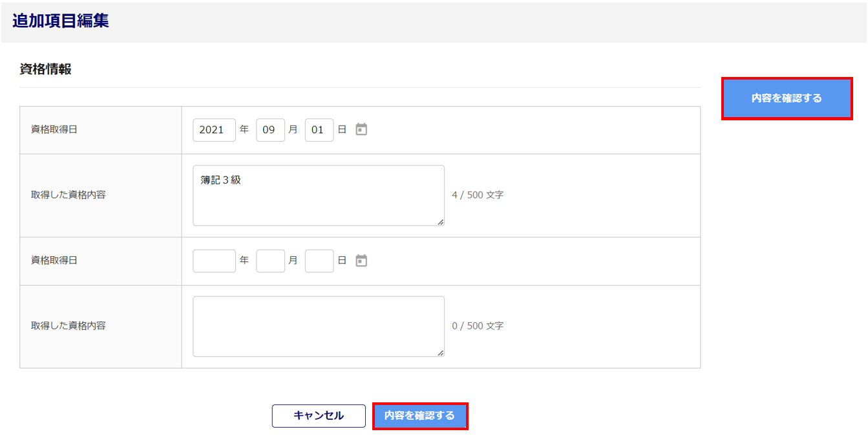Click the 0 / 500 文字 character counter
Image resolution: width=868 pixels, height=436 pixels.
(478, 326)
